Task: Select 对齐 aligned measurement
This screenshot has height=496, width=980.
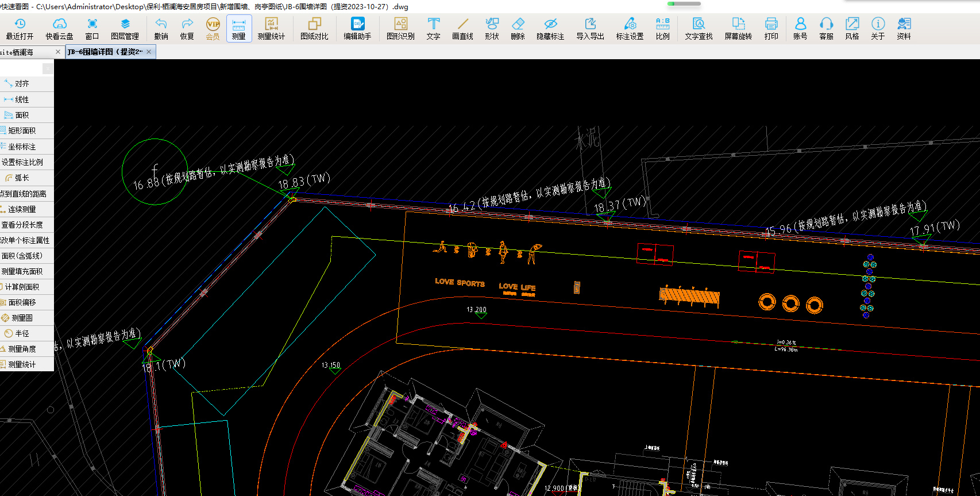Action: pos(27,84)
